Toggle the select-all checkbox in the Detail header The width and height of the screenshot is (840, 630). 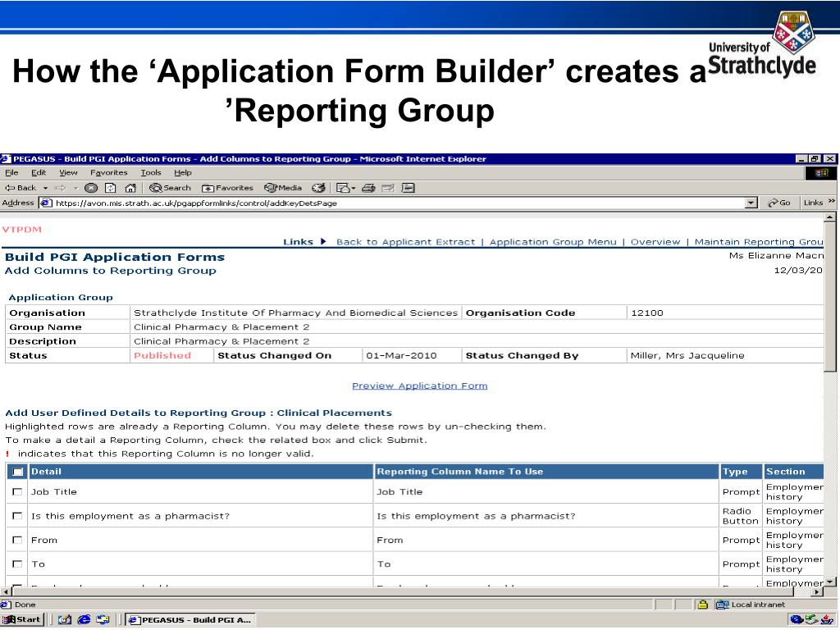pyautogui.click(x=18, y=472)
